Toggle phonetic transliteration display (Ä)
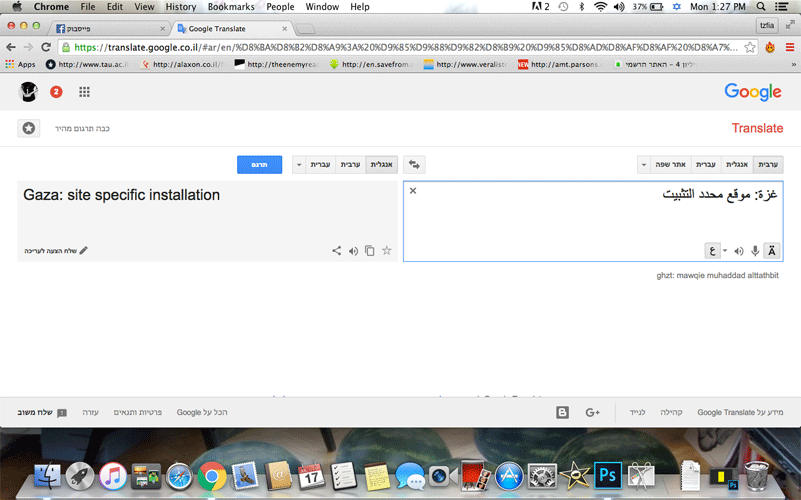The height and width of the screenshot is (500, 801). pyautogui.click(x=771, y=251)
